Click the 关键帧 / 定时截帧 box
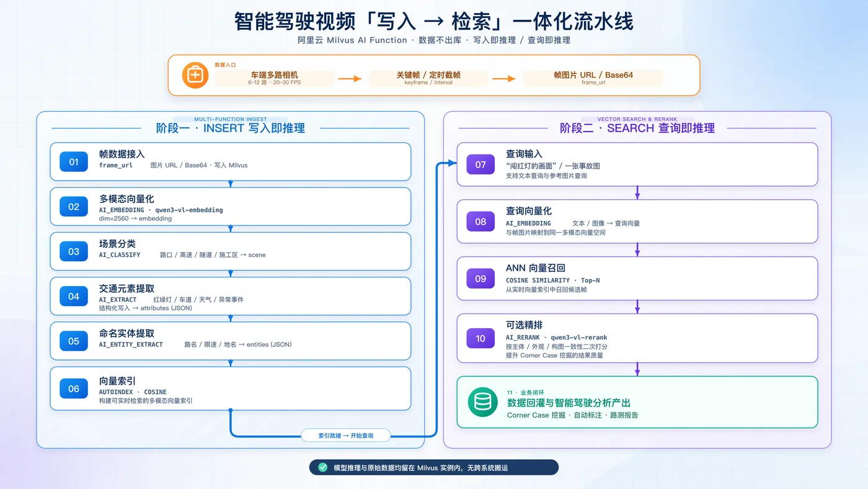Viewport: 868px width, 489px height. (x=428, y=78)
